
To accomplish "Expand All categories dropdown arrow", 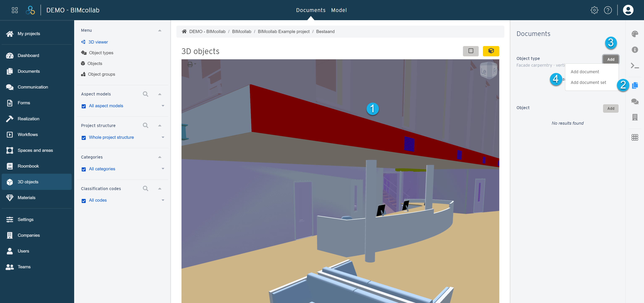I will pyautogui.click(x=163, y=169).
